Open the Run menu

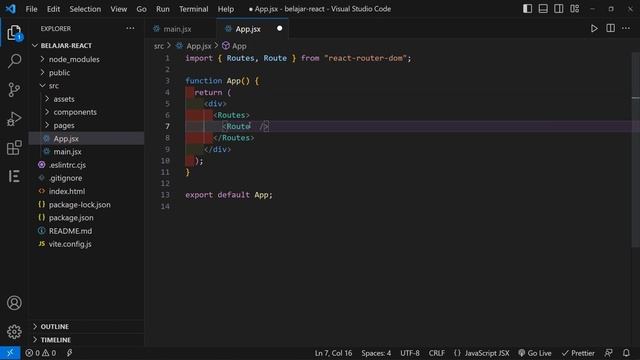tap(162, 9)
